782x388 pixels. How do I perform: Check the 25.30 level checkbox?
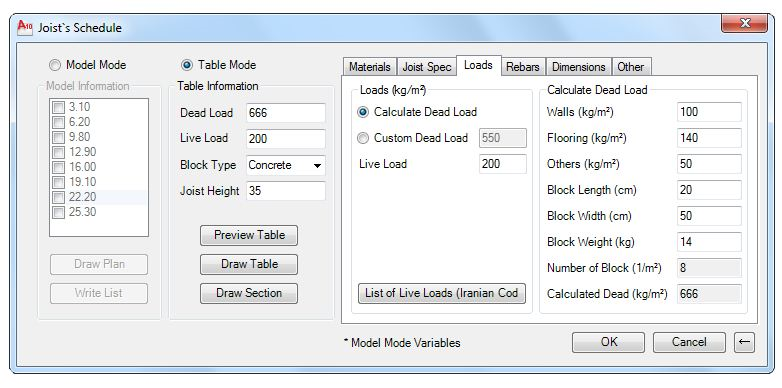pyautogui.click(x=58, y=212)
